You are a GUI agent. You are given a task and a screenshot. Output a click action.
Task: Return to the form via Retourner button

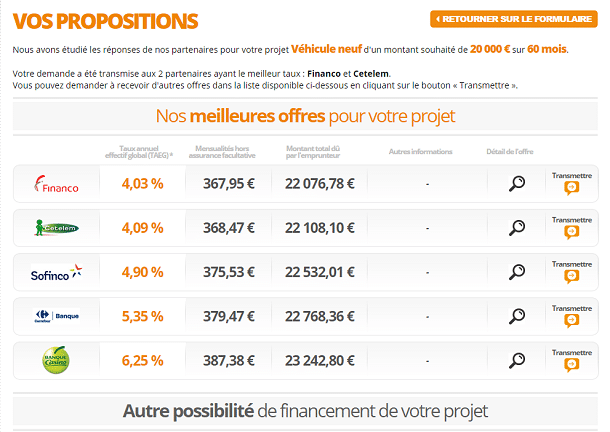513,19
